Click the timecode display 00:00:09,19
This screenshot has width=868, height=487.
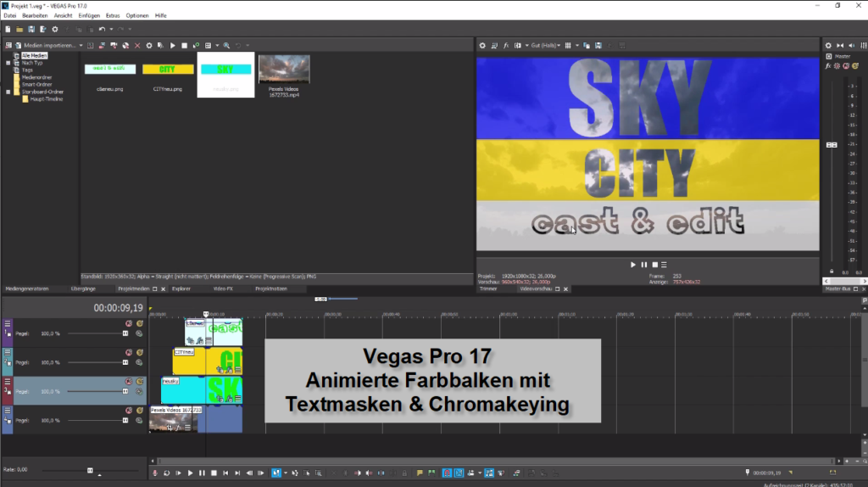(x=118, y=308)
